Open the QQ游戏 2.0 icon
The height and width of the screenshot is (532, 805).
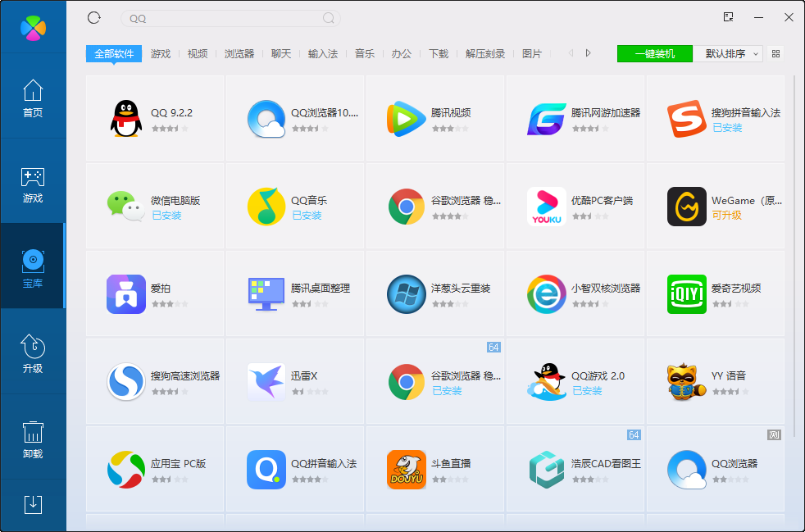click(x=546, y=382)
